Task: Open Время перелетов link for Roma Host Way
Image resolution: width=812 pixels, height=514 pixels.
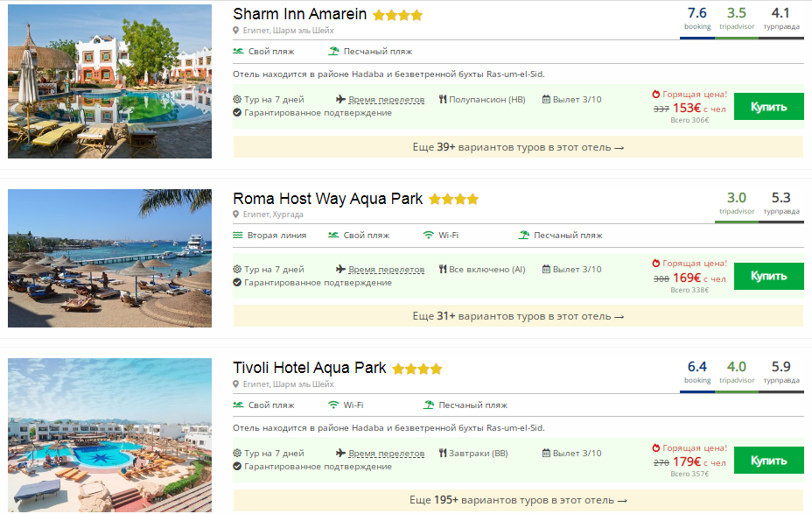Action: [386, 270]
